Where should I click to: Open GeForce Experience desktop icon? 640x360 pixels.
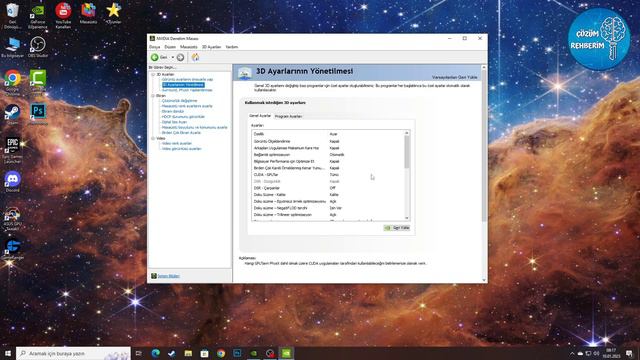(x=38, y=16)
